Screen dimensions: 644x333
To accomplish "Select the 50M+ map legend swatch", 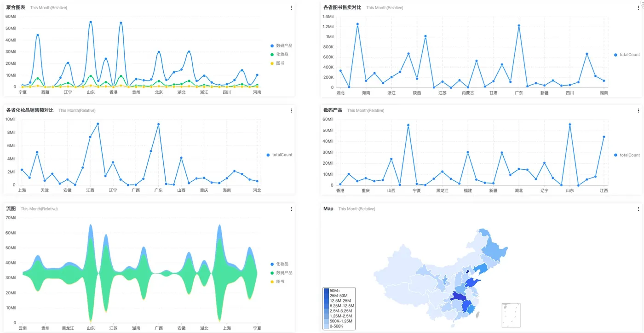I will point(326,291).
